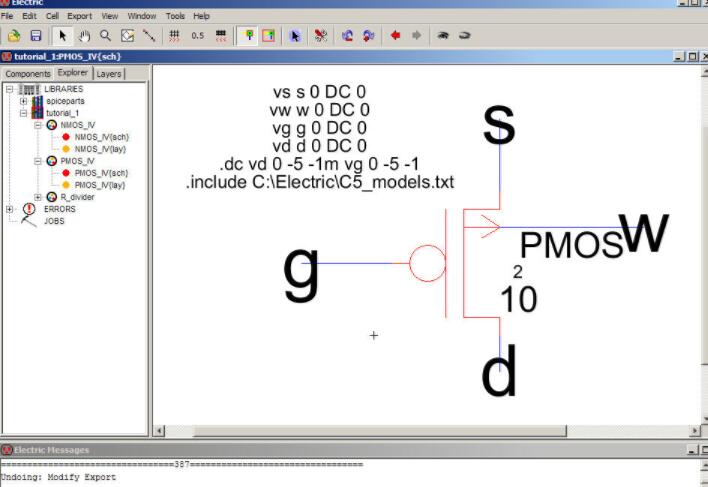Click the Open Library folder icon
Screen dimensions: 708x487
tap(14, 35)
